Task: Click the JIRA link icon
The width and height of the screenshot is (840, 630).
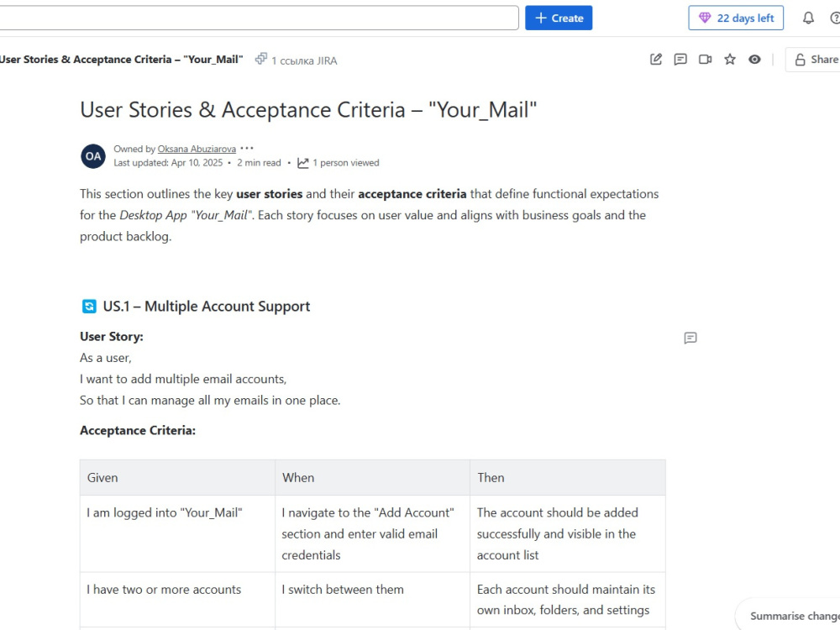Action: [x=261, y=59]
